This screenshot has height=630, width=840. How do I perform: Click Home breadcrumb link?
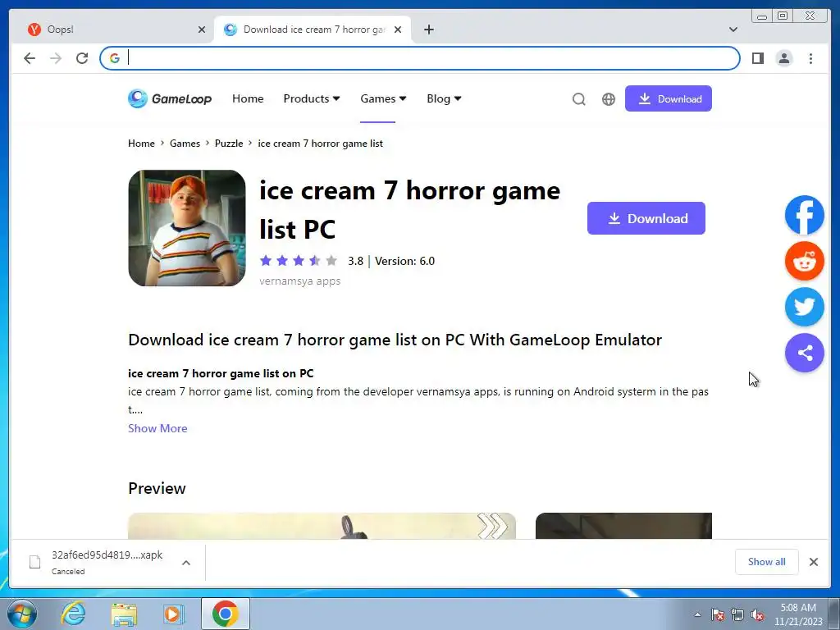click(141, 144)
